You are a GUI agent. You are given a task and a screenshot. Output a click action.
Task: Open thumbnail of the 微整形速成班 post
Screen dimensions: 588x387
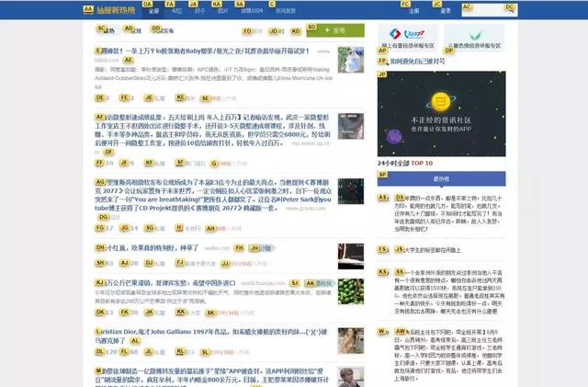coord(351,126)
